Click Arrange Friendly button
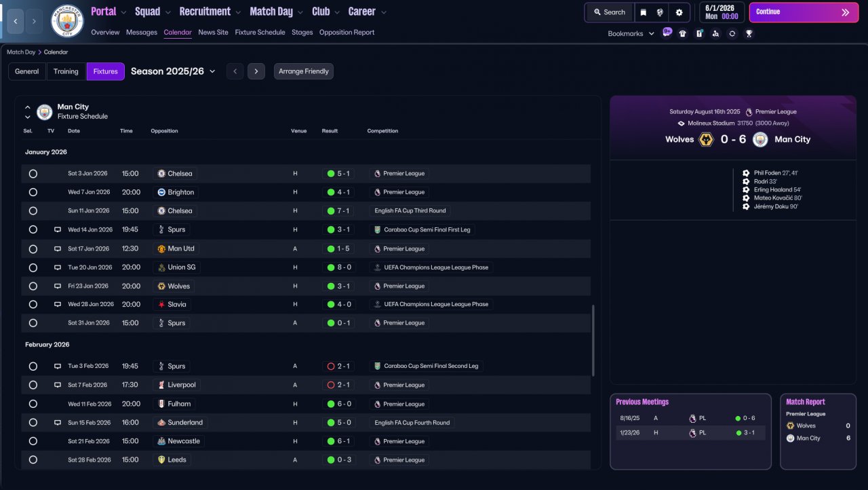The height and width of the screenshot is (490, 868). coord(304,71)
